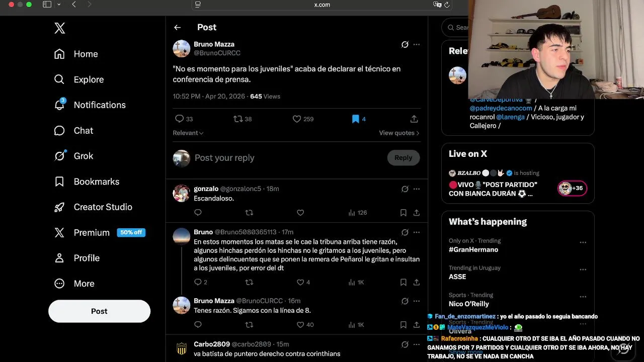Click Grok icon on gonzalo's reply
The image size is (644, 362).
click(x=405, y=189)
